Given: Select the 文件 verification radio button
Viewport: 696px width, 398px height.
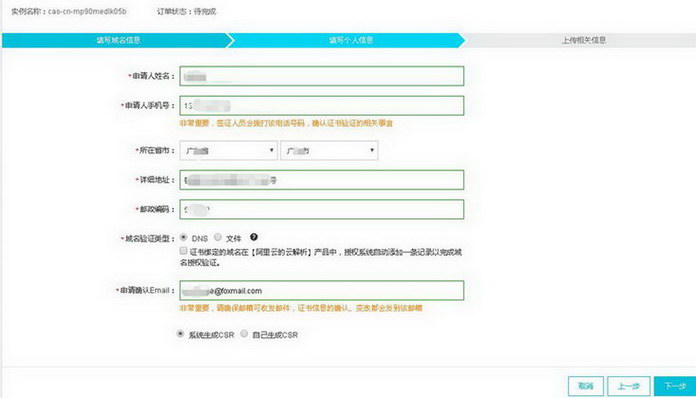Looking at the screenshot, I should [x=218, y=237].
